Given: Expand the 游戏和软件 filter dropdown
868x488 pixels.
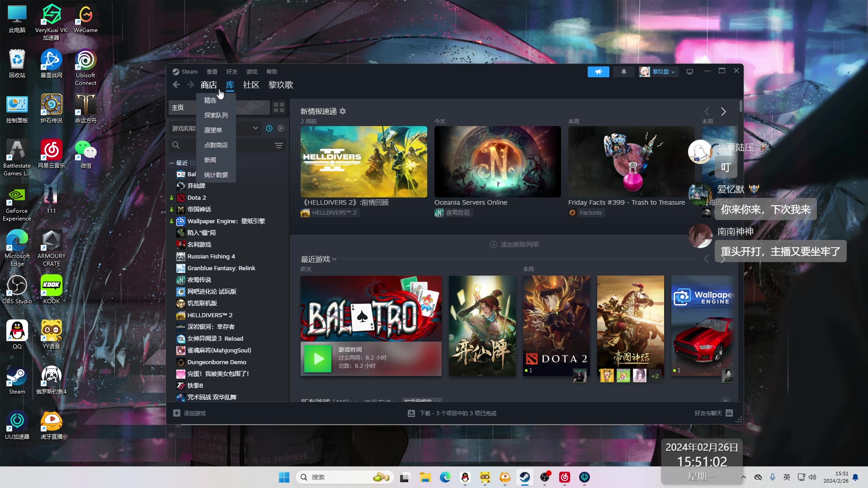Looking at the screenshot, I should point(255,128).
